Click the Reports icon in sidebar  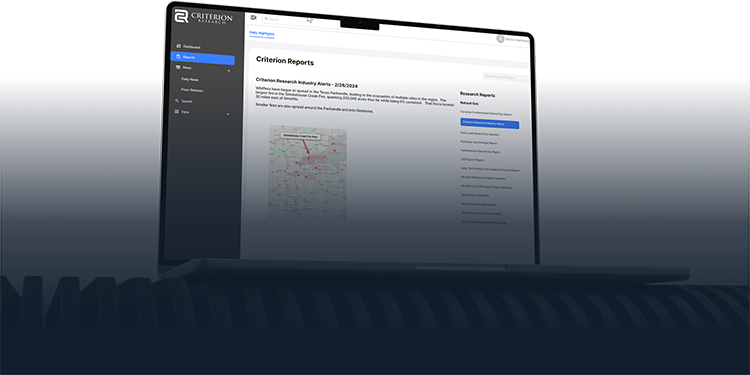click(x=178, y=57)
